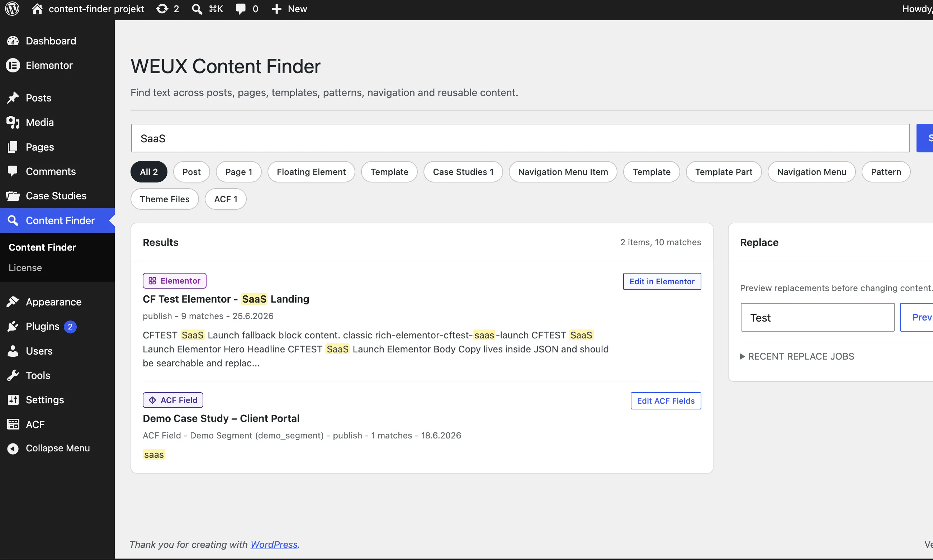
Task: Click the Plugins update count badge
Action: [x=70, y=327]
